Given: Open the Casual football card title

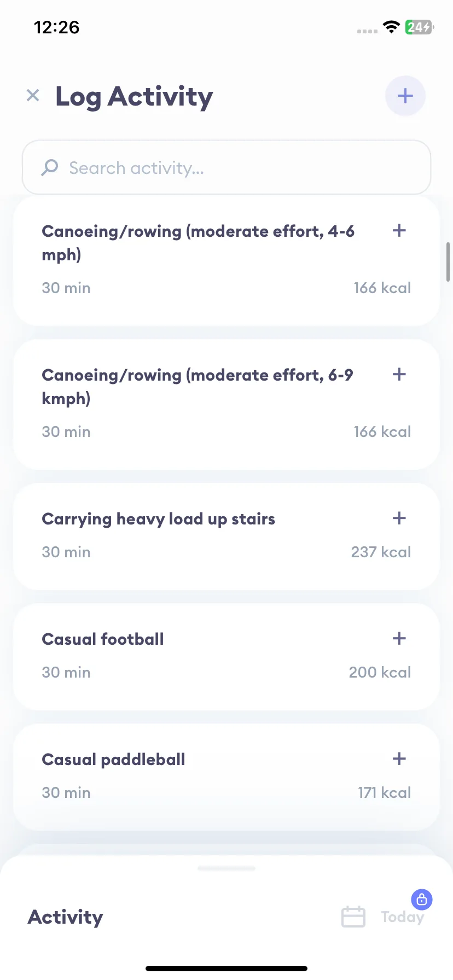Looking at the screenshot, I should coord(103,639).
